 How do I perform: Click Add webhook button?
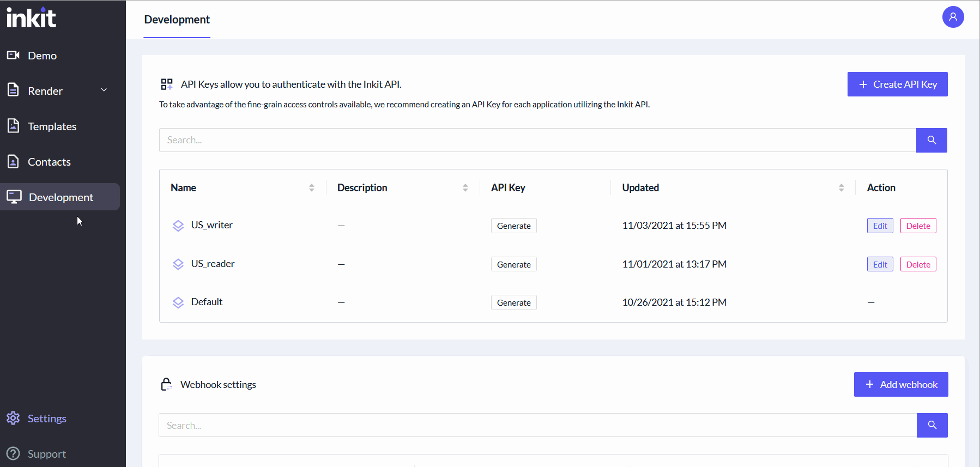[901, 384]
